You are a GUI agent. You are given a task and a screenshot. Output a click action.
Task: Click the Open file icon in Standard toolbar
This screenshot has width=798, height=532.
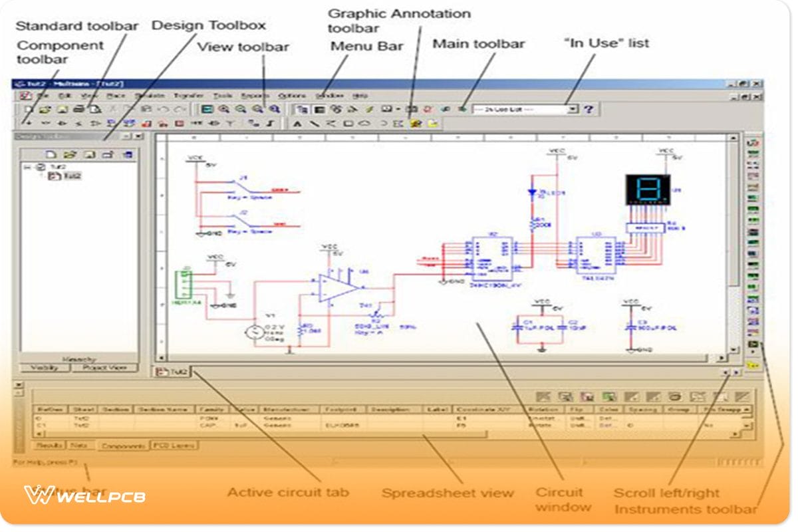[x=45, y=109]
